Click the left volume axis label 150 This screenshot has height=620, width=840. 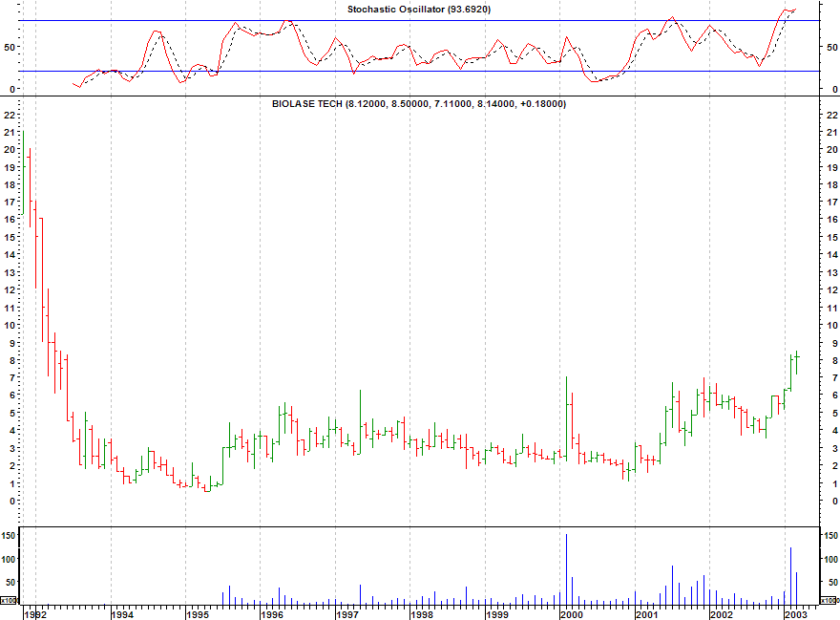pyautogui.click(x=9, y=536)
